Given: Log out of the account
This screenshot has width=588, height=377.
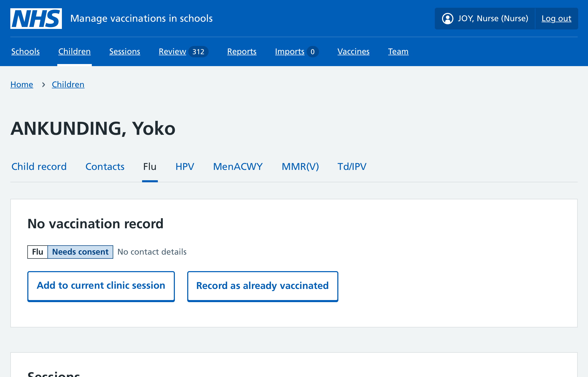Looking at the screenshot, I should pos(557,19).
